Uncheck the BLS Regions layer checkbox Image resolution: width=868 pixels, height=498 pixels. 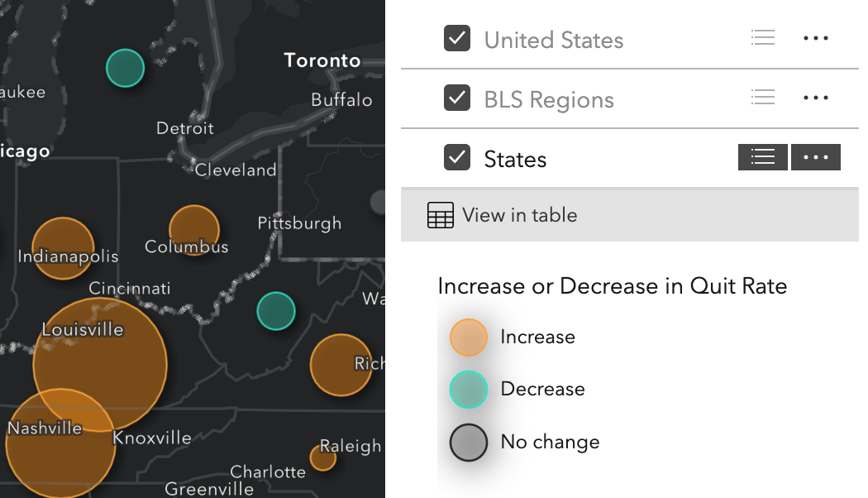pos(457,98)
